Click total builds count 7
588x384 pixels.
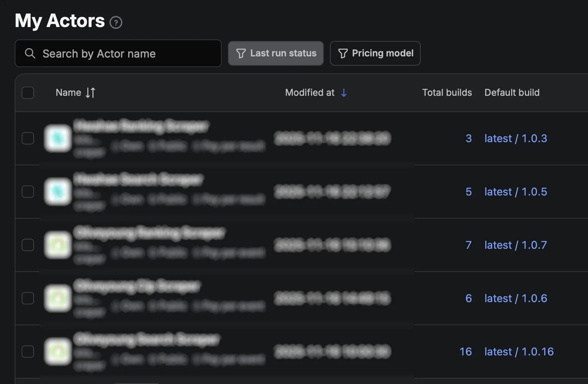coord(468,245)
